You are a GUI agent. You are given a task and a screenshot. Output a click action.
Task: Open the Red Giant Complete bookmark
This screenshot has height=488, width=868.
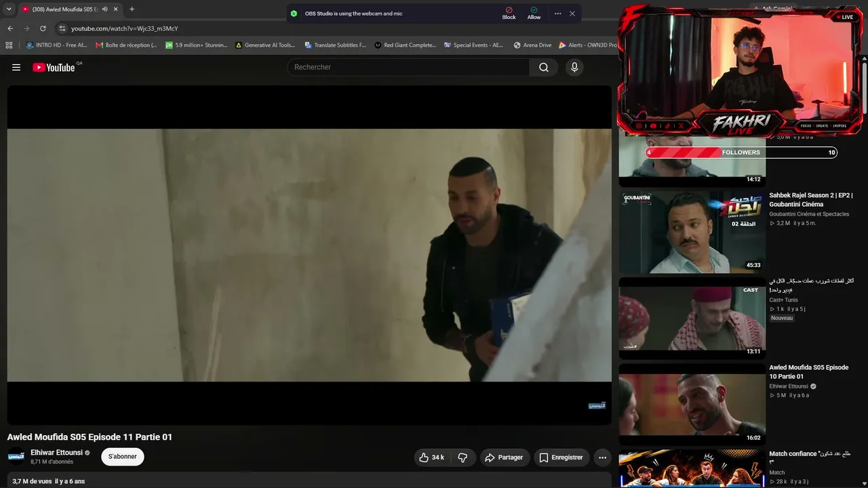405,45
